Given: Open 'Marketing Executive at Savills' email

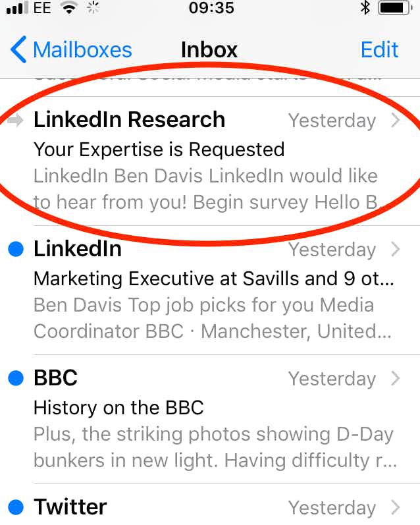Looking at the screenshot, I should point(213,279).
